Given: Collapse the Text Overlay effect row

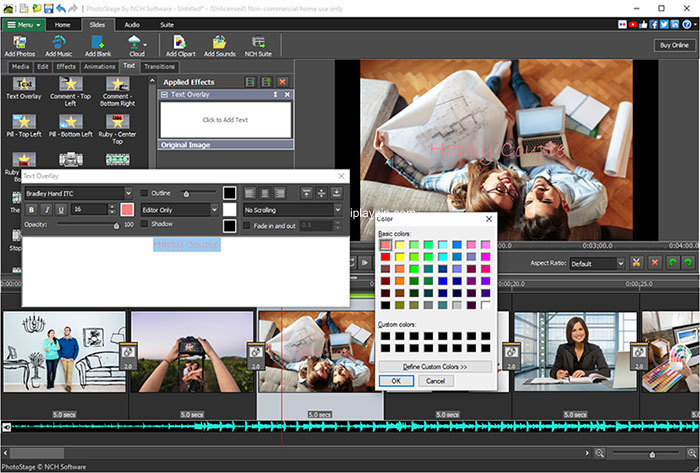Looking at the screenshot, I should click(x=164, y=95).
